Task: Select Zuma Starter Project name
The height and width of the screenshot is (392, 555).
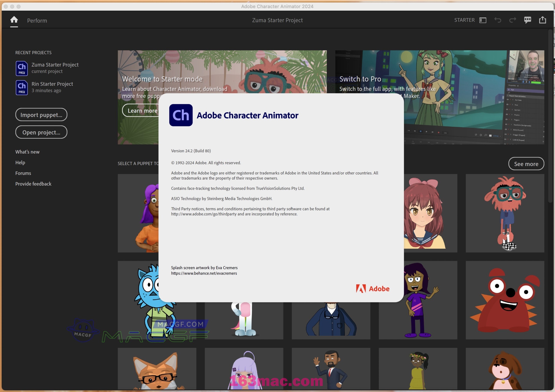Action: [x=55, y=65]
